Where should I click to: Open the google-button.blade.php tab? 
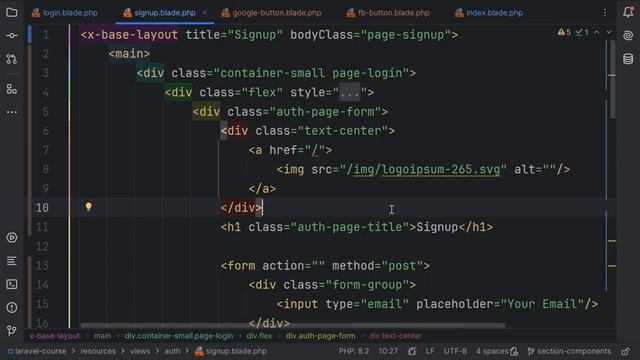tap(271, 13)
